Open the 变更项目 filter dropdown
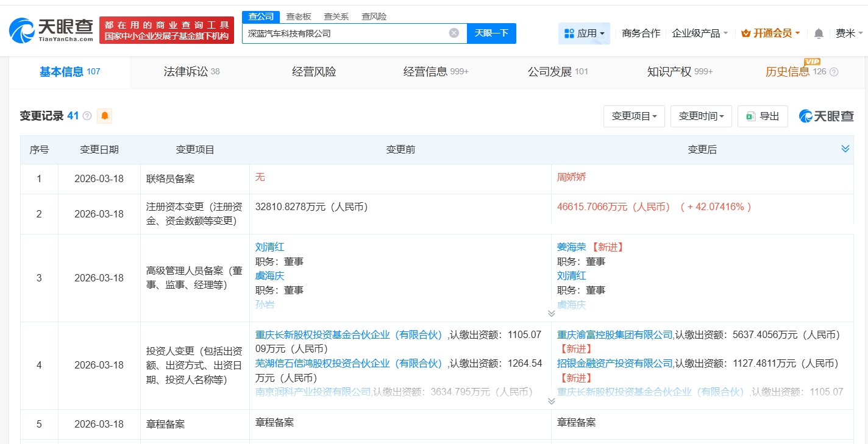 click(x=634, y=116)
